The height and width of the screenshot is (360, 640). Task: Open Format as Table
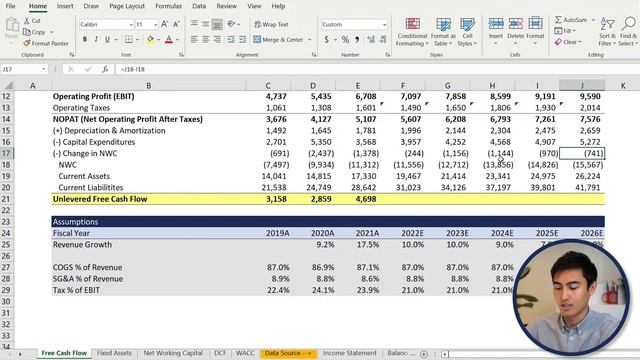tap(443, 32)
